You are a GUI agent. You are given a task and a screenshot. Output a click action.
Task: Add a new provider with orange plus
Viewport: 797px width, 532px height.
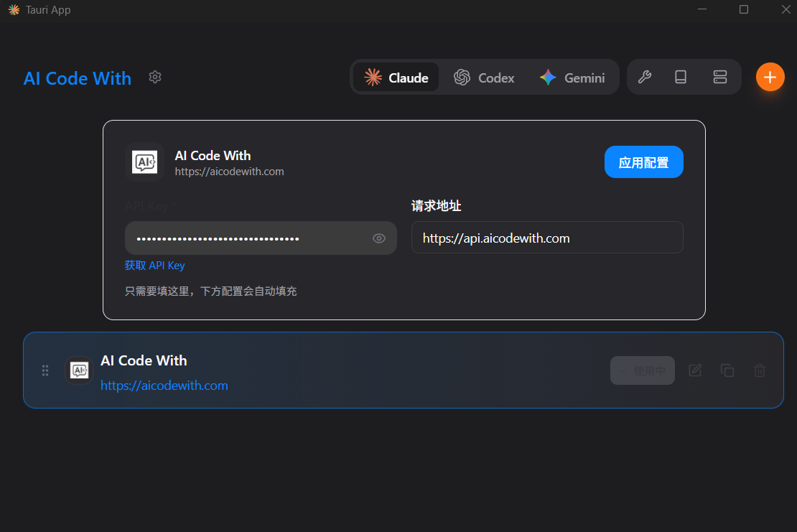[x=770, y=77]
